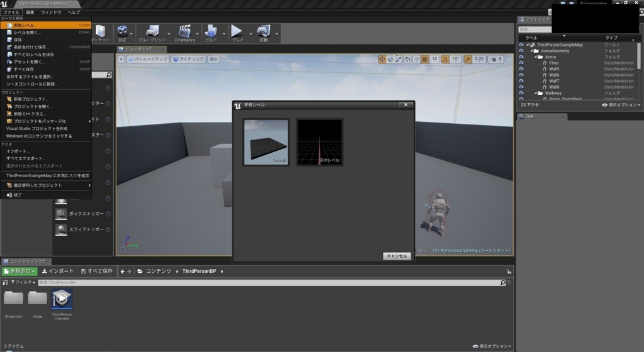Click the surface snapping icon in viewport
This screenshot has width=644, height=352.
[x=416, y=60]
